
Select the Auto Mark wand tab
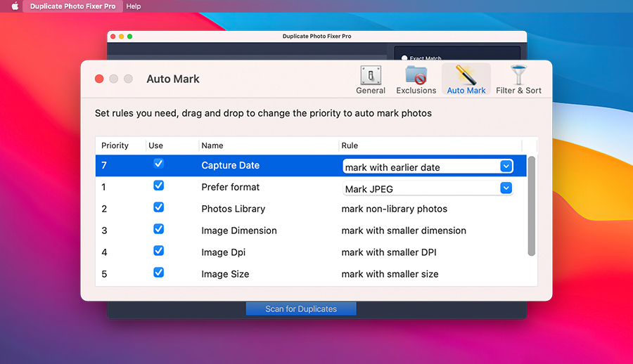point(466,80)
